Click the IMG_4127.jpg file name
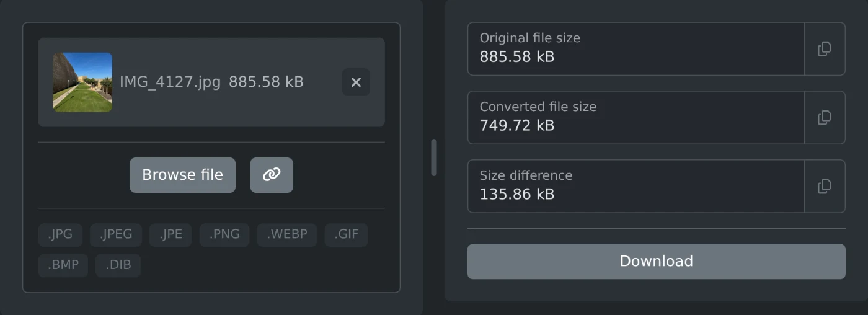This screenshot has width=868, height=315. pos(170,82)
